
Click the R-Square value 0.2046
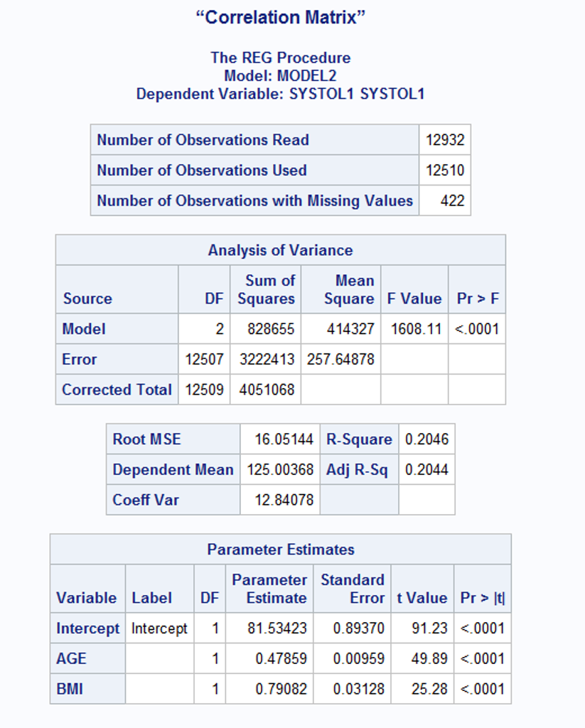[426, 439]
